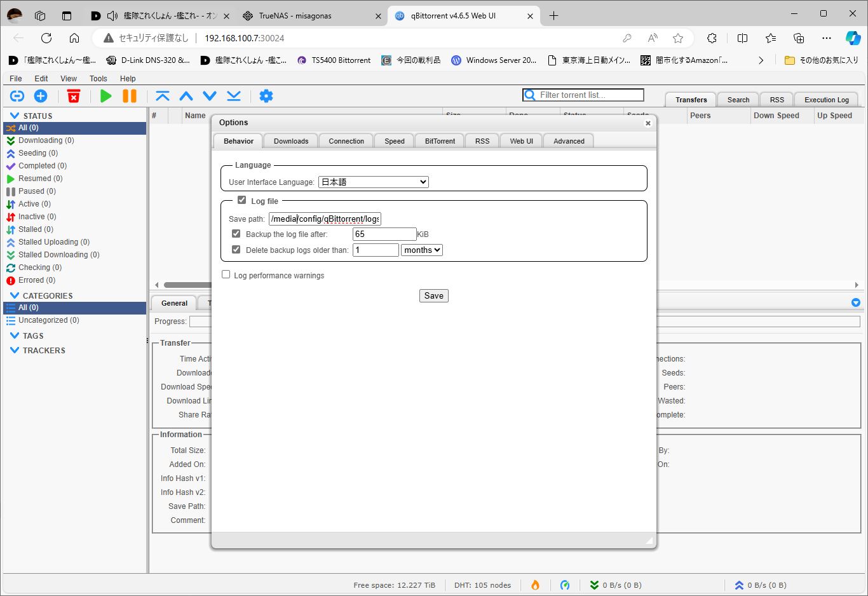Open a new browser tab with the plus
Image resolution: width=868 pixels, height=596 pixels.
click(x=553, y=16)
